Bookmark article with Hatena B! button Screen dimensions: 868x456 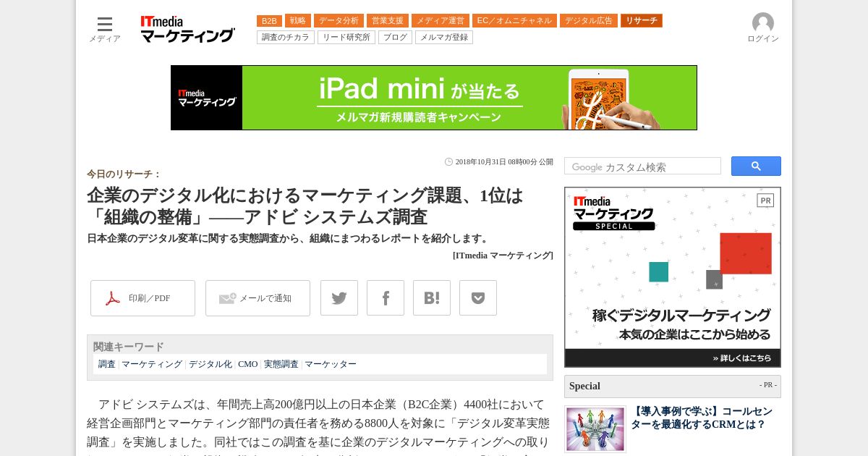[432, 298]
